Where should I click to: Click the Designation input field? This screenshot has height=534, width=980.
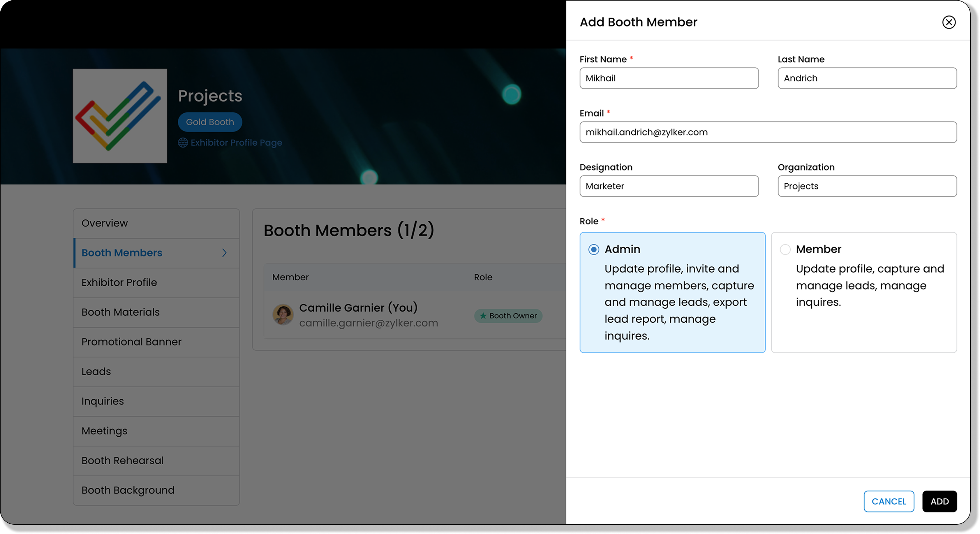[x=669, y=186]
